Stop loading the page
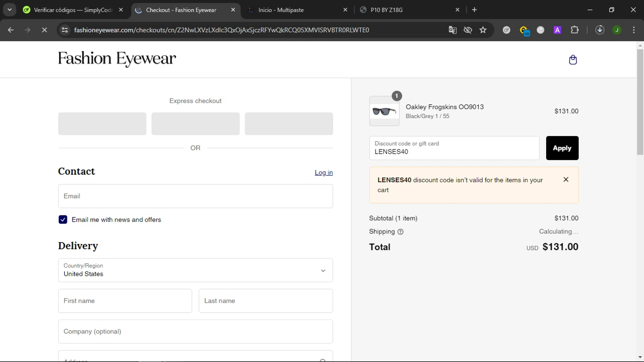The width and height of the screenshot is (644, 362). coord(44,30)
